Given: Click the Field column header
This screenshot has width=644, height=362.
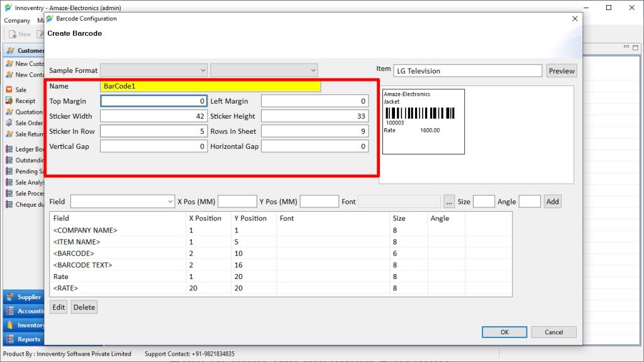Looking at the screenshot, I should pyautogui.click(x=118, y=218).
